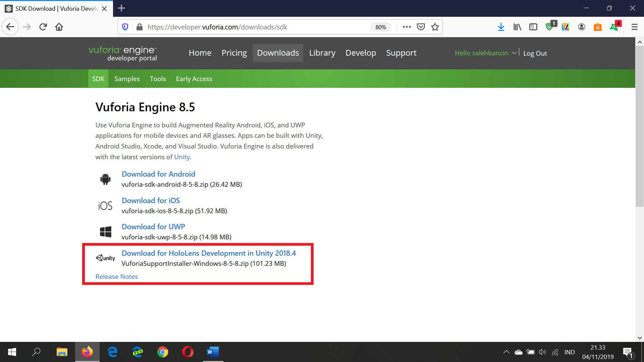Click the Download for Android link

point(158,174)
